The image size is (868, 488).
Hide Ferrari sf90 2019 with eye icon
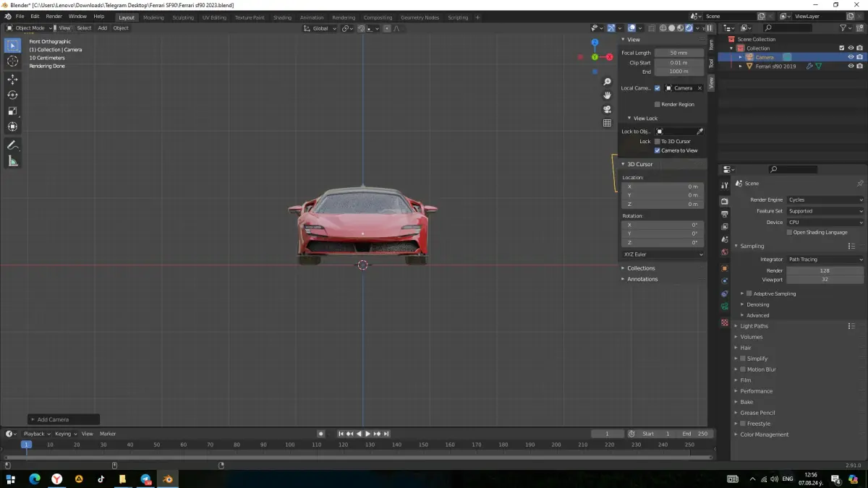pos(851,66)
